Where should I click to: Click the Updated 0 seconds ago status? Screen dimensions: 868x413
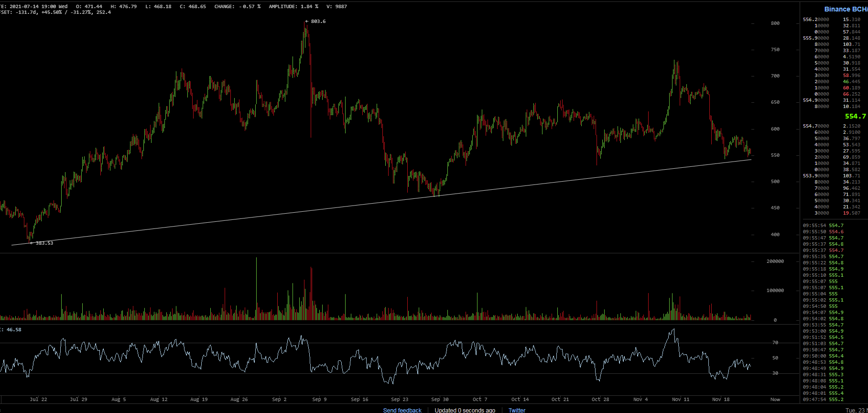click(465, 410)
